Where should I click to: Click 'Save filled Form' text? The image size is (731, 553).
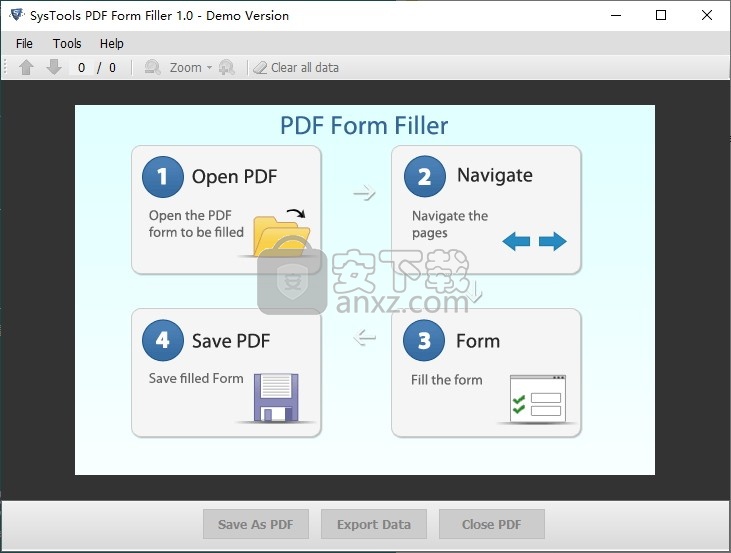(196, 378)
